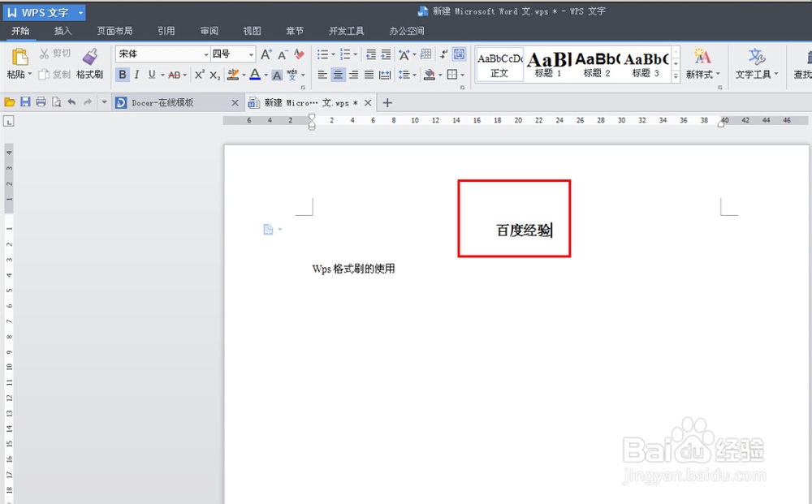Apply the 标题 3 style
812x504 pixels.
click(646, 65)
